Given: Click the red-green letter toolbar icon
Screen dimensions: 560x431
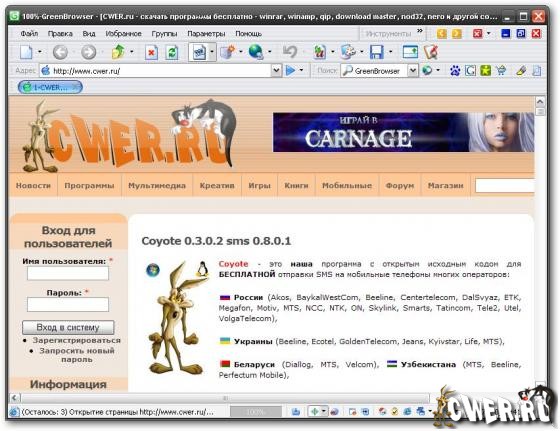Looking at the screenshot, I should (x=320, y=52).
